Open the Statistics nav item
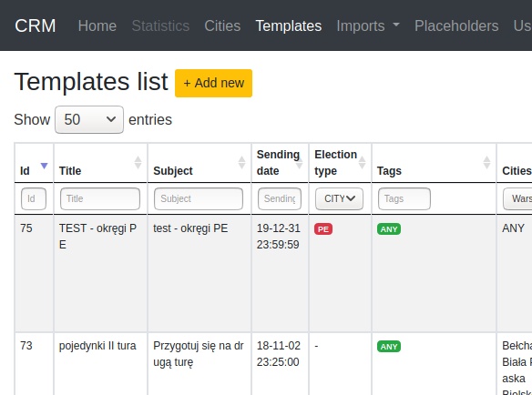The width and height of the screenshot is (532, 395). tap(160, 25)
